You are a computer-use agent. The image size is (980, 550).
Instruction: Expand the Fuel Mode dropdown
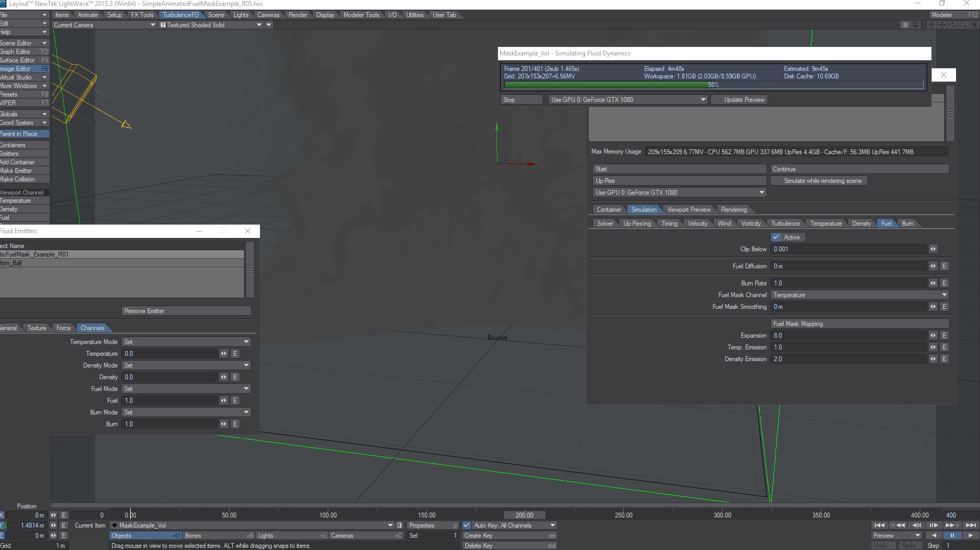coord(186,389)
